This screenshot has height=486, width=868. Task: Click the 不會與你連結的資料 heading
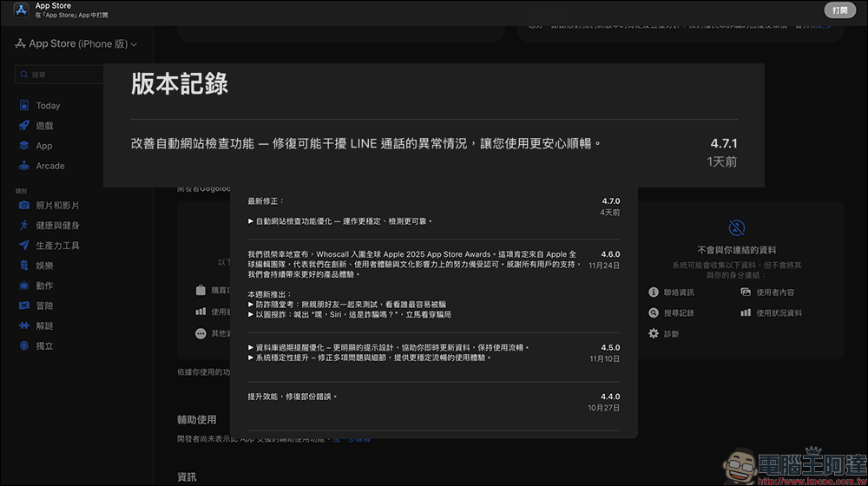click(736, 250)
